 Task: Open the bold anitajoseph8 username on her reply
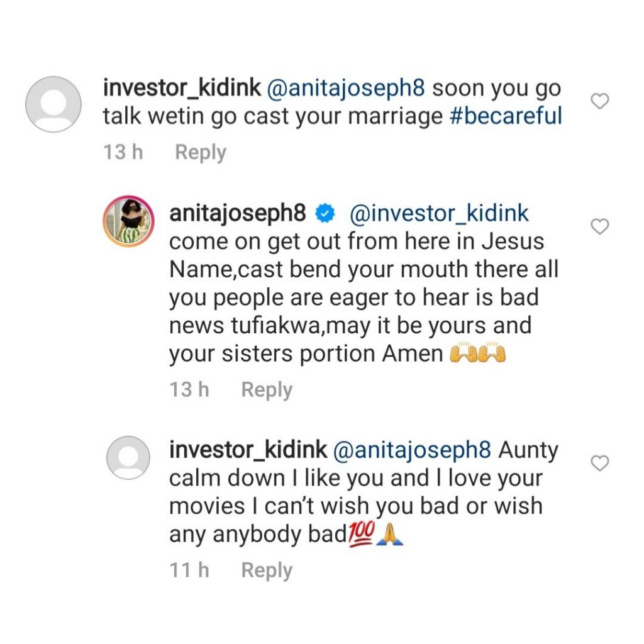coord(238,214)
